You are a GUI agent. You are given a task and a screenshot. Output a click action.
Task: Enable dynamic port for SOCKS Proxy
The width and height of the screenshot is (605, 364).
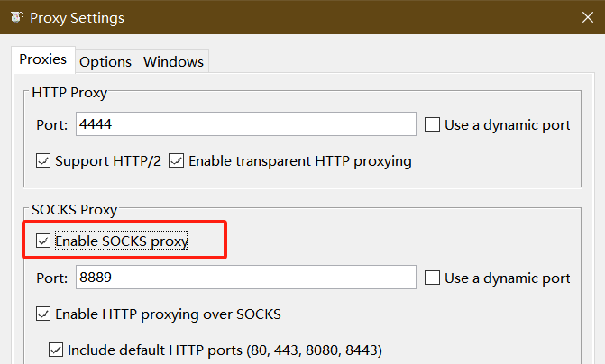(432, 278)
